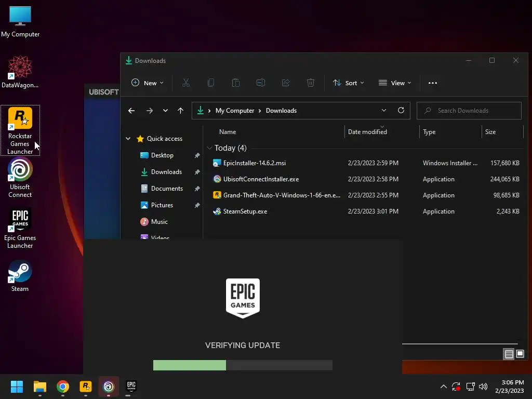Open Steam desktop shortcut
This screenshot has width=532, height=399.
tap(20, 276)
